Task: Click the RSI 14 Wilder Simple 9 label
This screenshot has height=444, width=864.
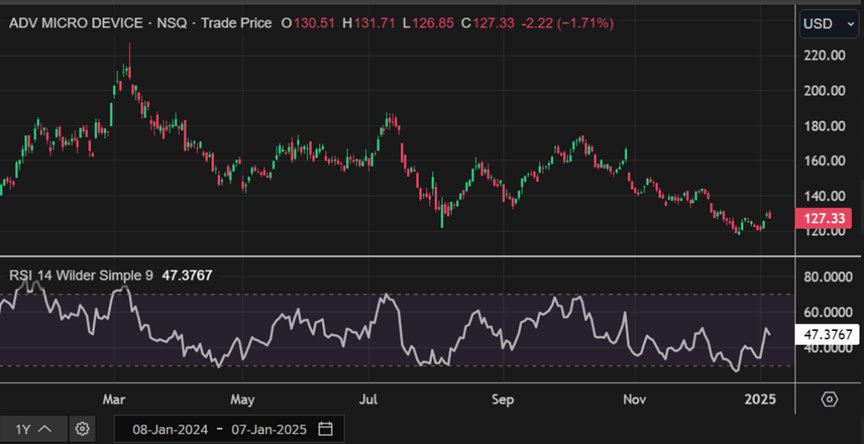Action: (81, 275)
